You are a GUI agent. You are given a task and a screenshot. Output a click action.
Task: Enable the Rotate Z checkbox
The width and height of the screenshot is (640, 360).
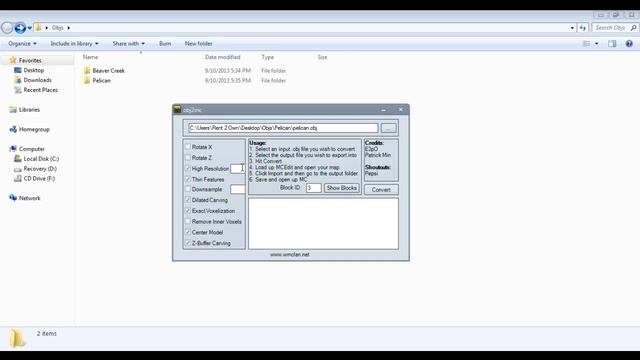tap(188, 158)
